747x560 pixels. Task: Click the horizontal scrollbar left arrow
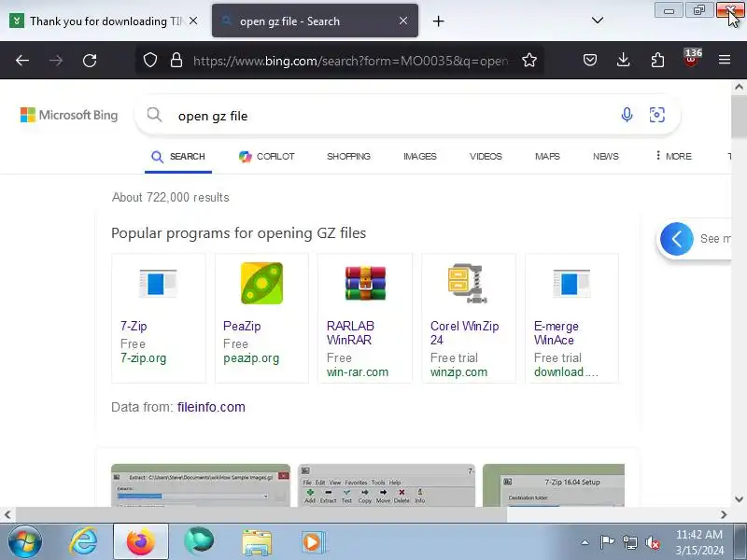[7, 515]
